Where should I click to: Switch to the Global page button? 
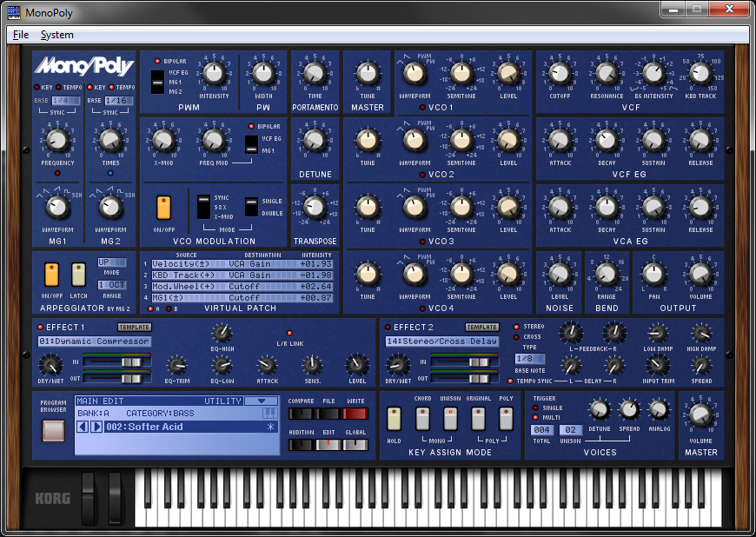point(355,445)
